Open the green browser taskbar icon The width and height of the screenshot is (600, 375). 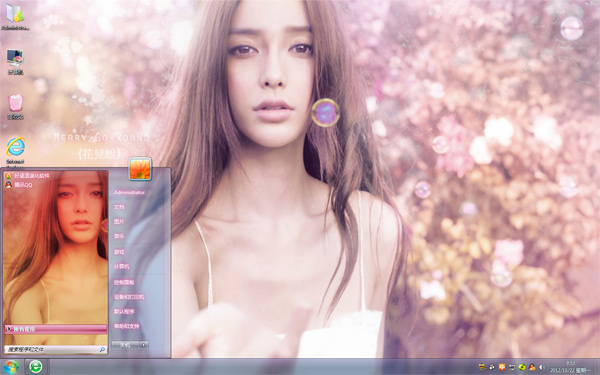36,367
